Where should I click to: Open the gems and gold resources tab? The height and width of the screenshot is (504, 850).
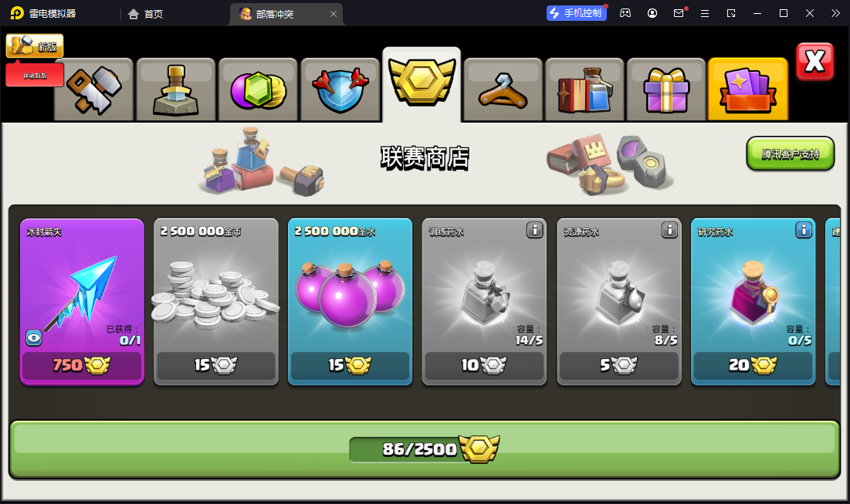[258, 90]
